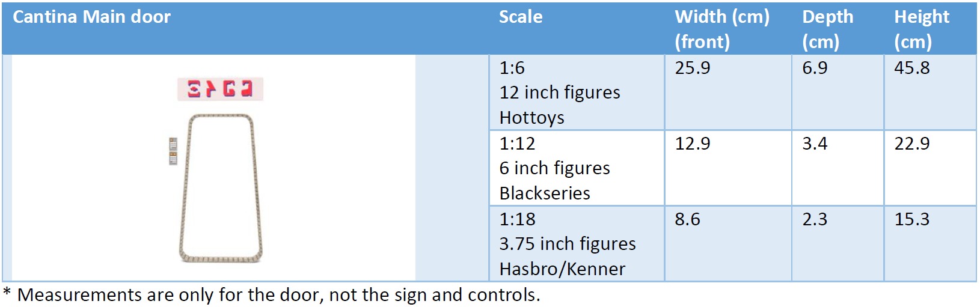Click the door control panel beside the frame

[x=173, y=151]
